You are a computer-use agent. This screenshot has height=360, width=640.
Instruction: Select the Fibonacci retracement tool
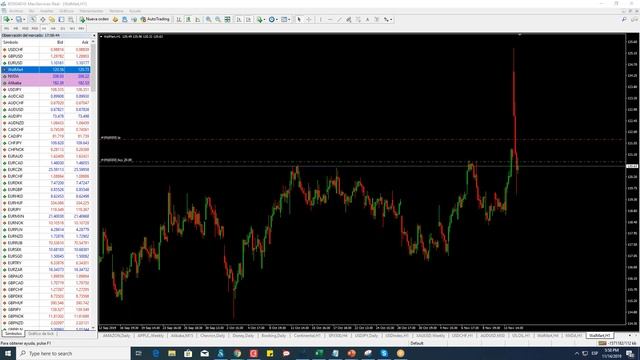pos(358,19)
